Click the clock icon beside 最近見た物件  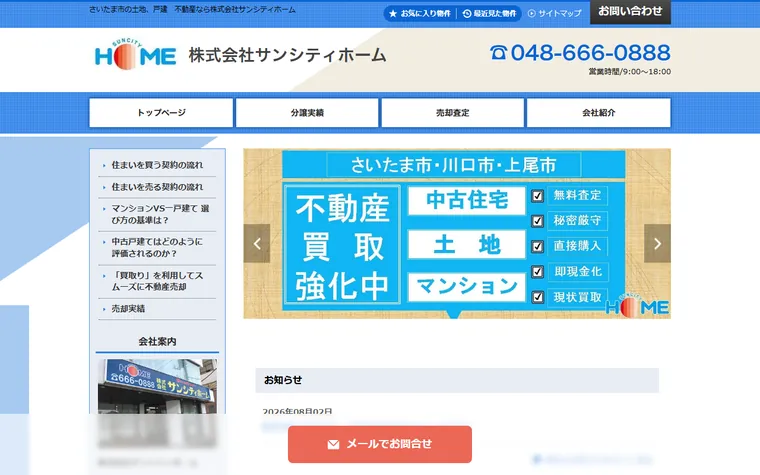pos(467,14)
